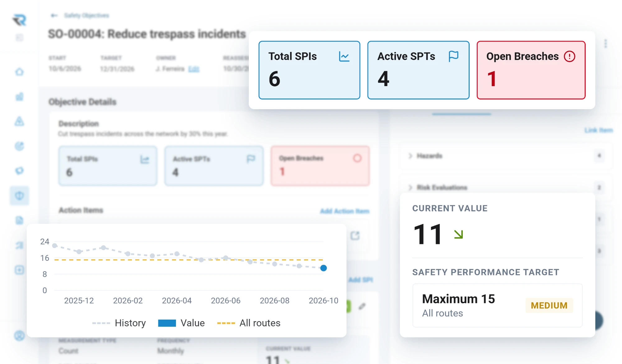Open the warning triangle sidebar icon
The width and height of the screenshot is (622, 364).
19,121
